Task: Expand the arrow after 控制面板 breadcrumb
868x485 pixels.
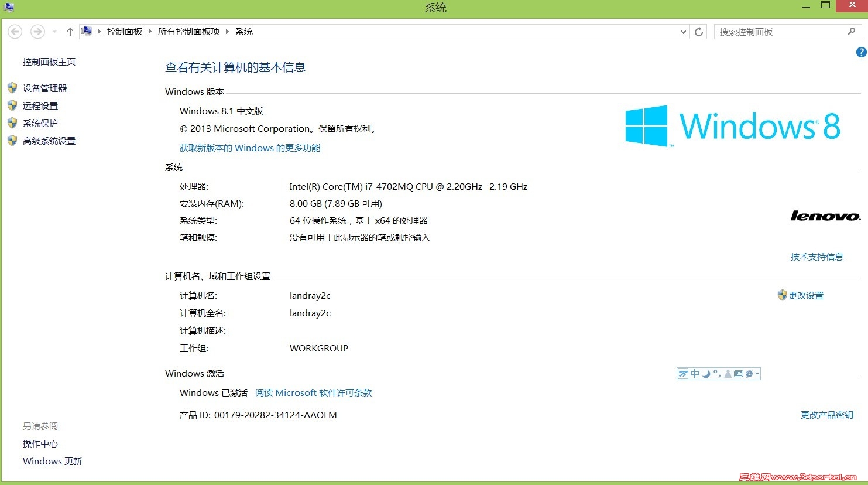Action: point(150,32)
